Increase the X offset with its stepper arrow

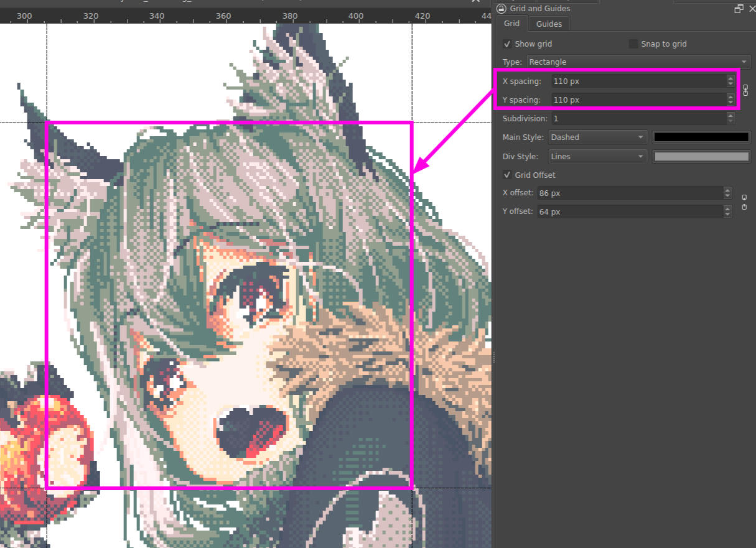(x=727, y=189)
